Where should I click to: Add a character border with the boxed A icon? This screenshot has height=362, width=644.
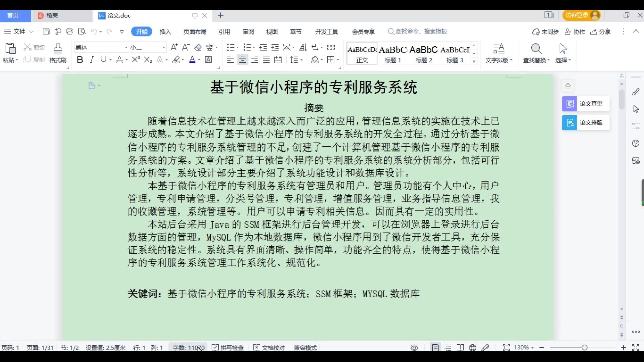point(208,60)
